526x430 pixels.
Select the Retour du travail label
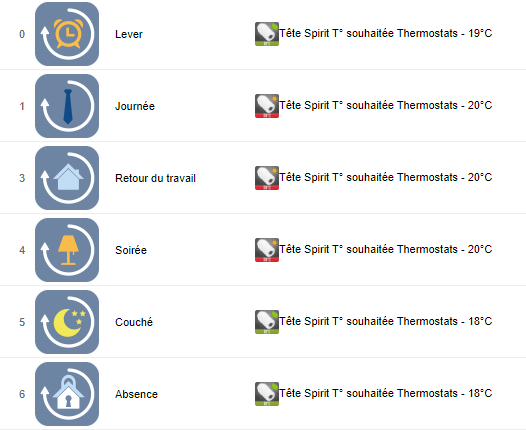tap(155, 178)
